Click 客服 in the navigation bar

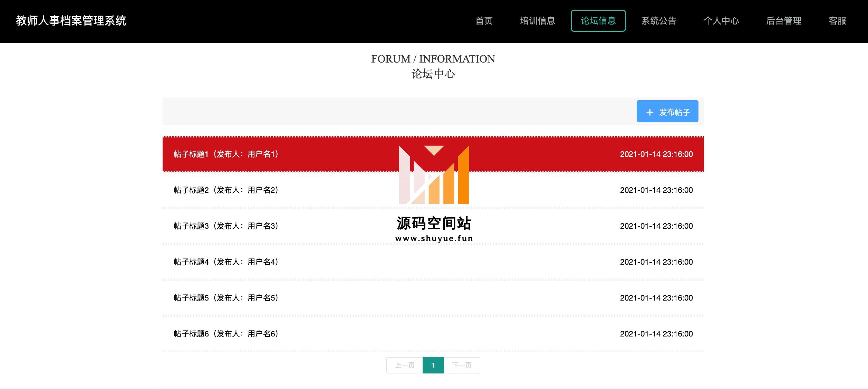click(838, 21)
